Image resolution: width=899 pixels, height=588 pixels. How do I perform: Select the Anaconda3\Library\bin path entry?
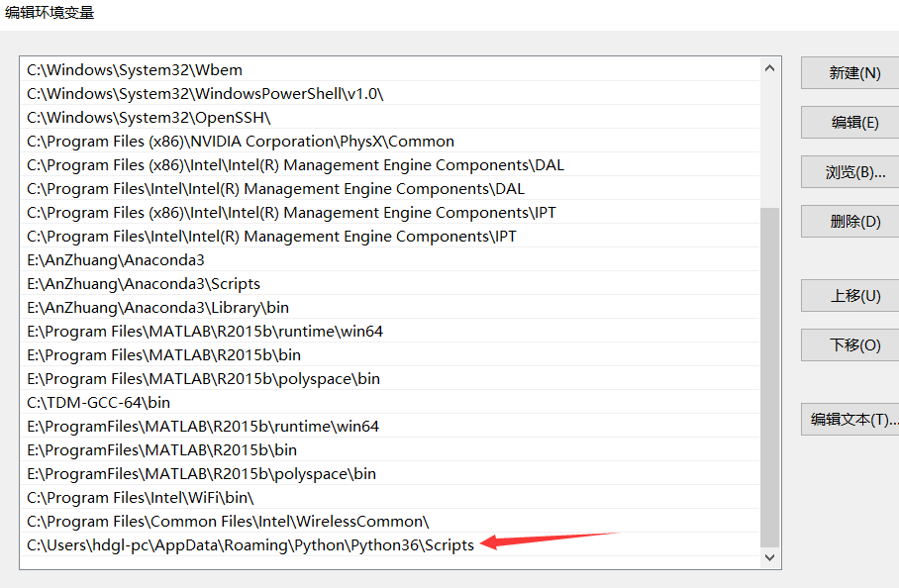pyautogui.click(x=390, y=308)
